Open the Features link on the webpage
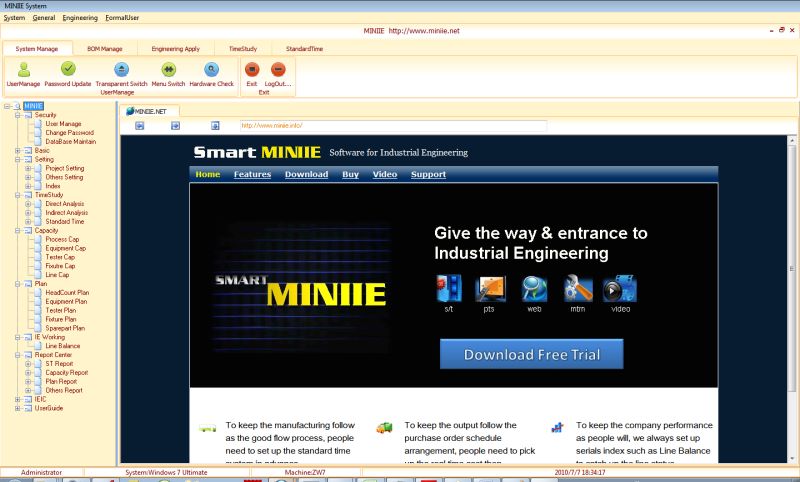This screenshot has width=800, height=482. coord(253,174)
